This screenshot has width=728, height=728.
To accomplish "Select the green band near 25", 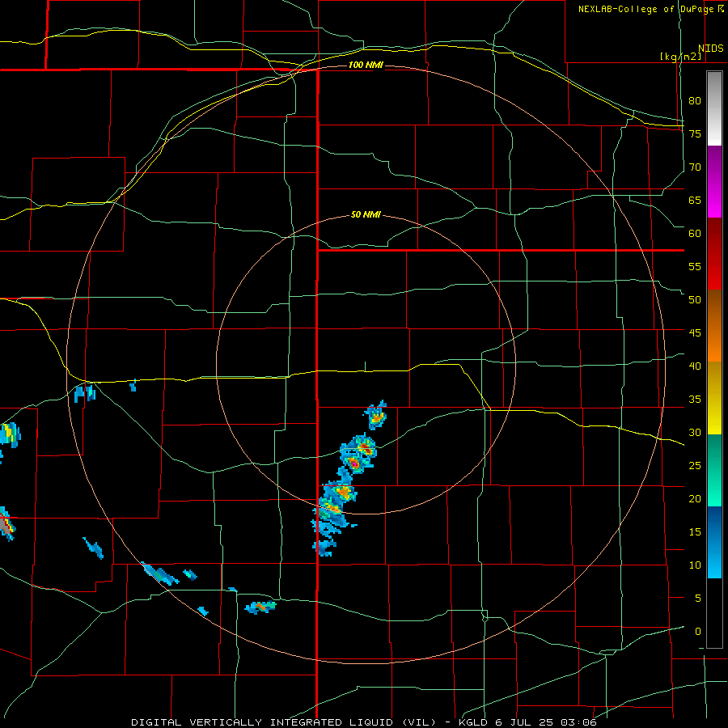I will (714, 470).
